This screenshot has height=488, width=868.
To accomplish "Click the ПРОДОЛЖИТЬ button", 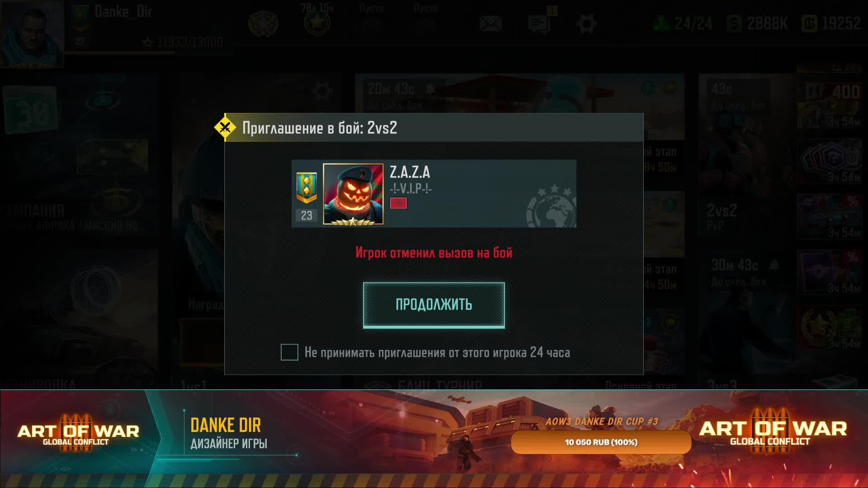I will [434, 305].
